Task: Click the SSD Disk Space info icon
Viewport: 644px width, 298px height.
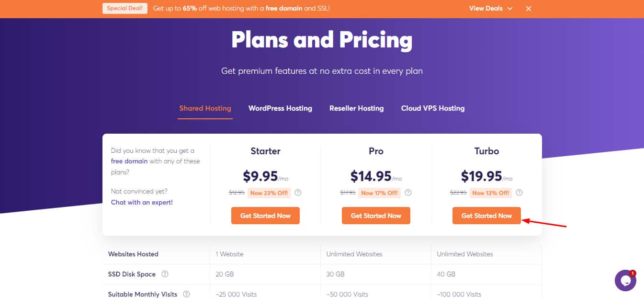Action: pos(165,274)
